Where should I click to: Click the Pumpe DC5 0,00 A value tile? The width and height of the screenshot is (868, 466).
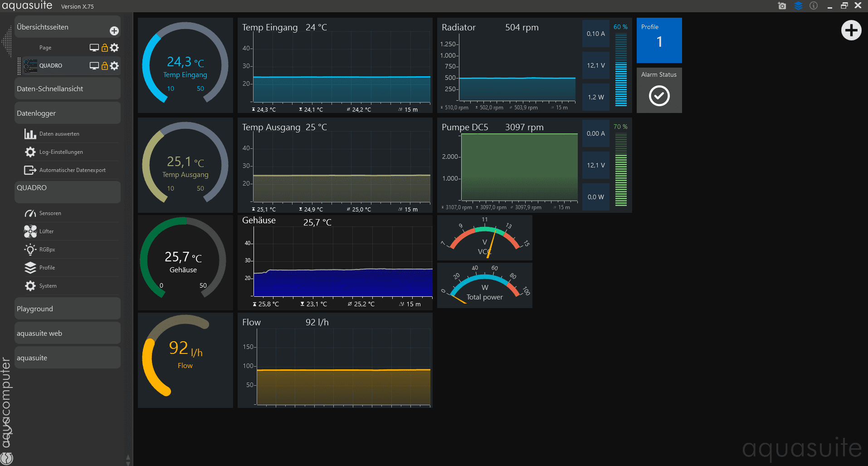596,133
